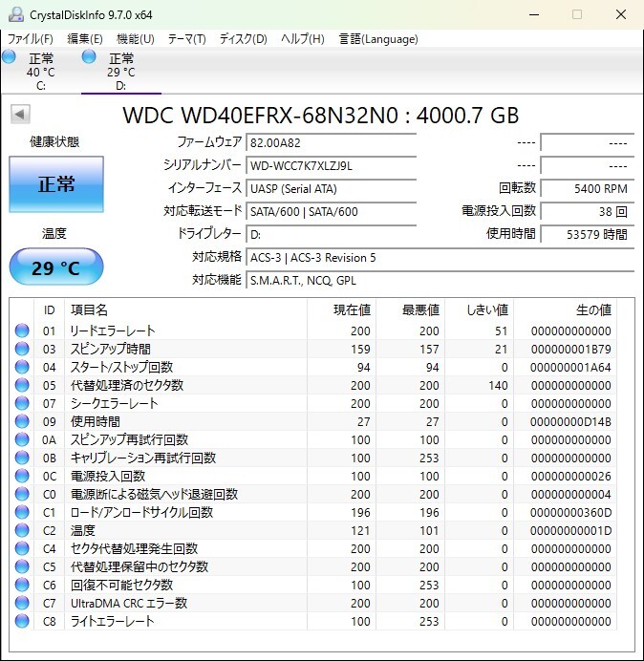Click the standard field ACS-3 Revision 5
Screen dimensions: 644x661
coord(440,257)
